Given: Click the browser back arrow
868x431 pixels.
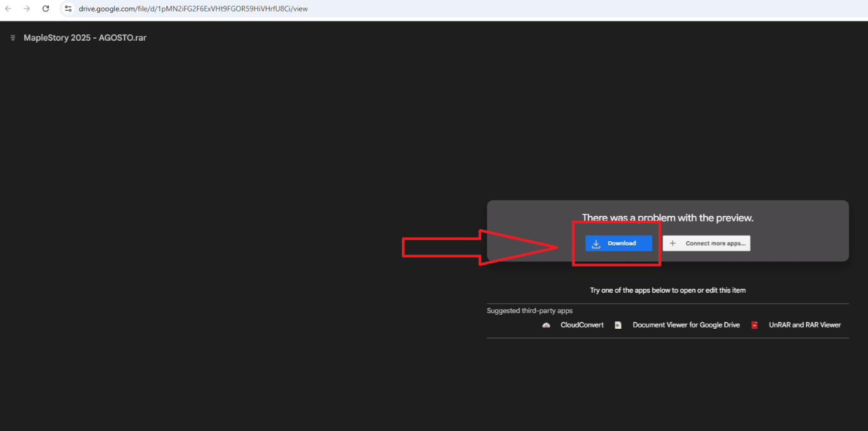Looking at the screenshot, I should [x=8, y=9].
